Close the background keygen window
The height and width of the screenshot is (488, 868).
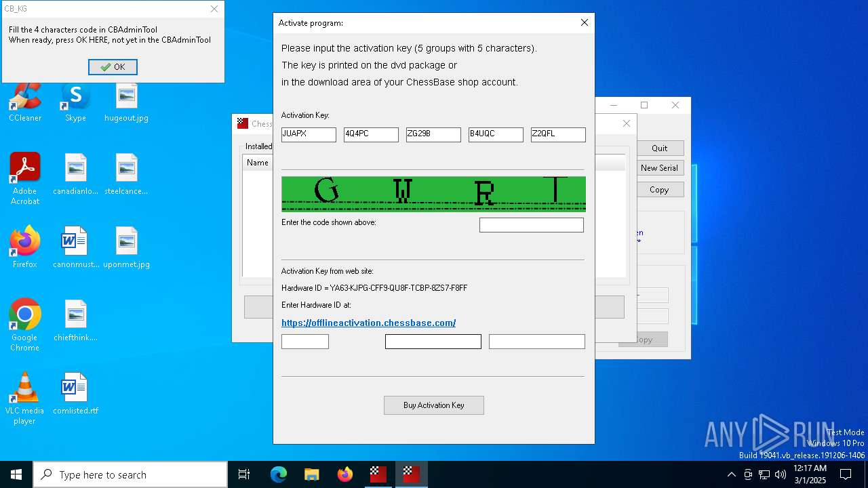click(x=675, y=105)
